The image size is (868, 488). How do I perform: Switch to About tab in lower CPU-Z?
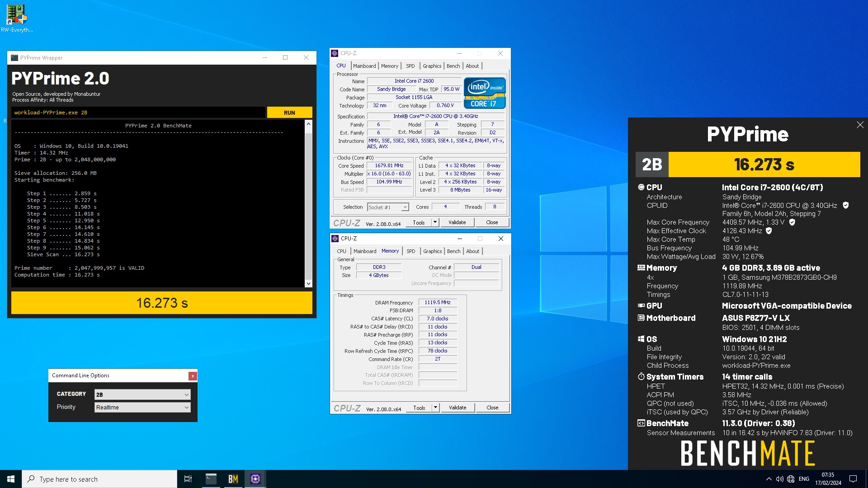click(473, 251)
